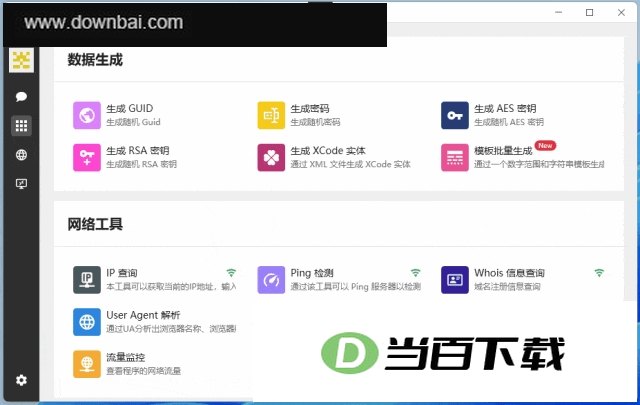Open the IP 查询 tool title

point(122,273)
